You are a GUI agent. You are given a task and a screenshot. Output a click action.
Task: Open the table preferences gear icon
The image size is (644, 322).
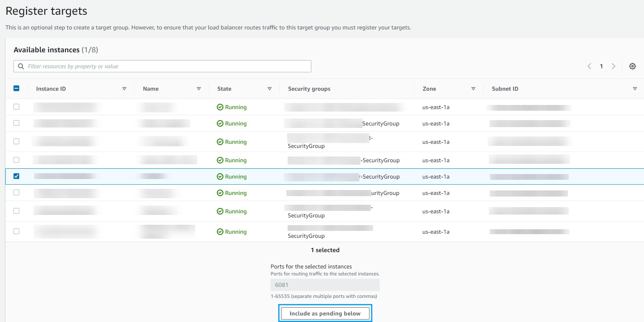pos(632,66)
